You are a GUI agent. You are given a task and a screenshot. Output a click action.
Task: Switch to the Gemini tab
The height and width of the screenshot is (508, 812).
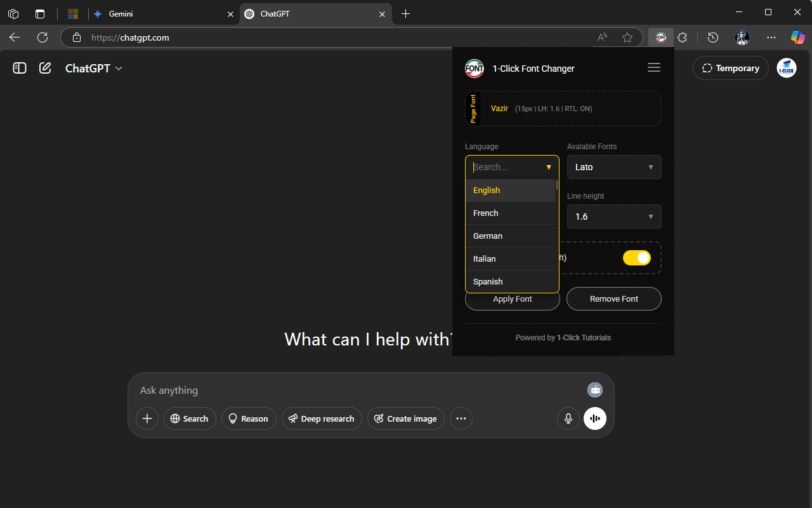coord(160,13)
